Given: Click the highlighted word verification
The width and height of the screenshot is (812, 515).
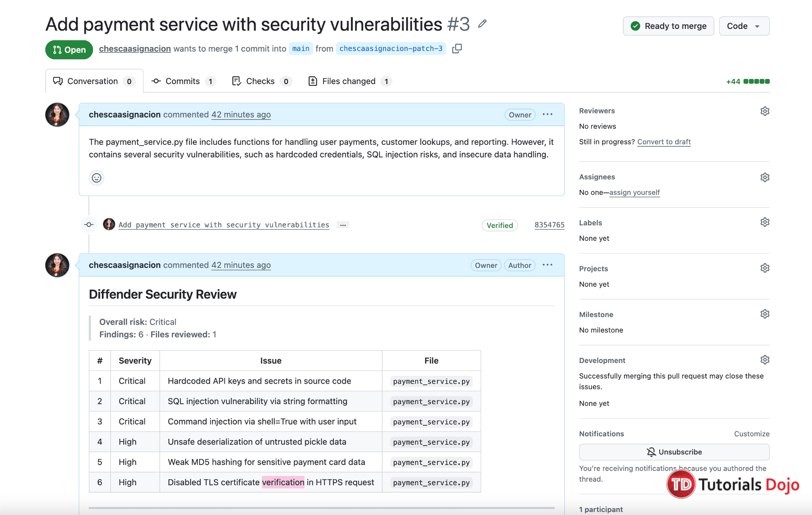Looking at the screenshot, I should pyautogui.click(x=283, y=482).
